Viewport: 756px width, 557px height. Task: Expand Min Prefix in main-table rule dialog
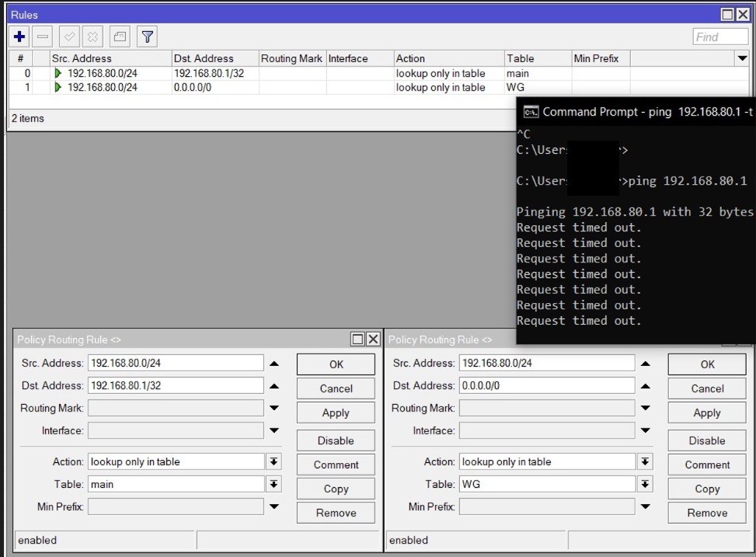click(274, 507)
